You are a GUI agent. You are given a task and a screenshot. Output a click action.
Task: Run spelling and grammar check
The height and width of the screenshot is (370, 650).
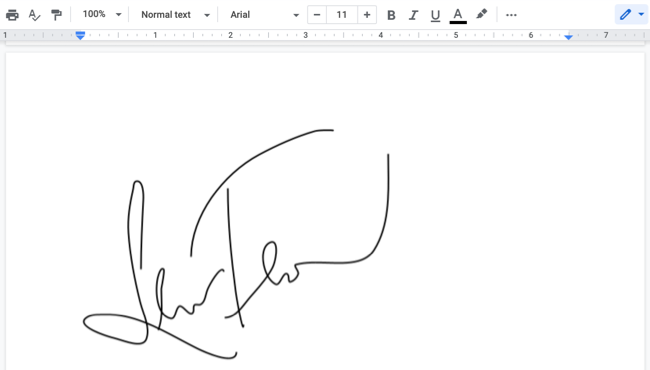(34, 15)
